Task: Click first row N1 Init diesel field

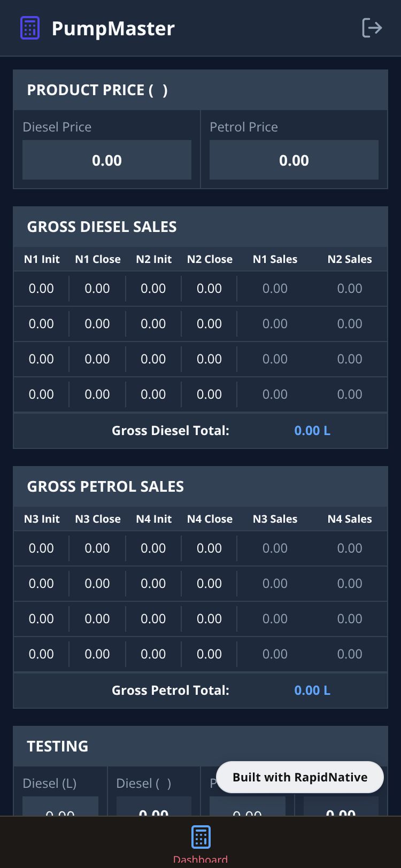Action: click(41, 289)
